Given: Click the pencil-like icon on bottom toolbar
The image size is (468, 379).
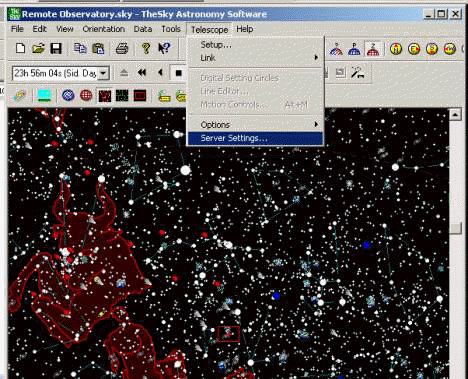Looking at the screenshot, I should 20,96.
